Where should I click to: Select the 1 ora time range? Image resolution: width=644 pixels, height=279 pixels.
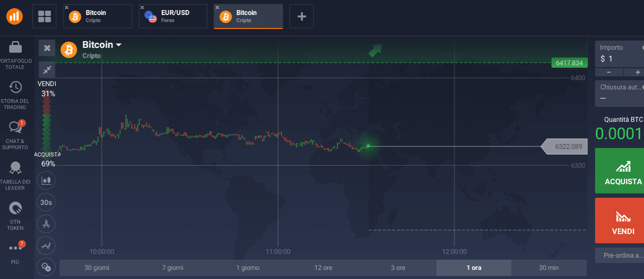(x=474, y=268)
